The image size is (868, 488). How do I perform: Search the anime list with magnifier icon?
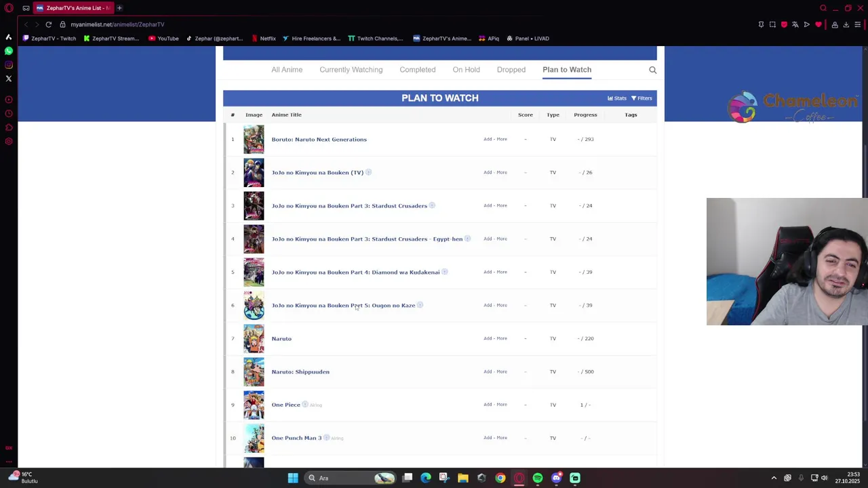click(x=653, y=70)
